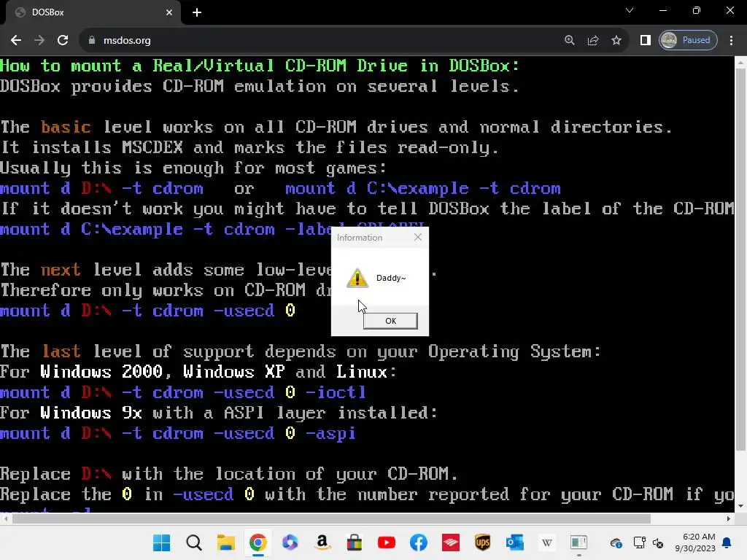This screenshot has width=747, height=560.
Task: Click the line 'Usually this is enough for most games:'
Action: (x=193, y=168)
